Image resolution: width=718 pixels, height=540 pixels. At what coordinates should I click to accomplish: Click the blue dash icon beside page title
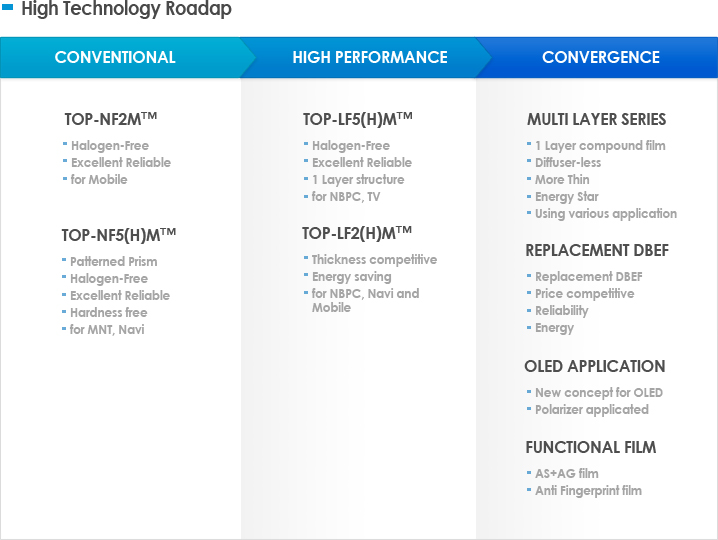[8, 7]
